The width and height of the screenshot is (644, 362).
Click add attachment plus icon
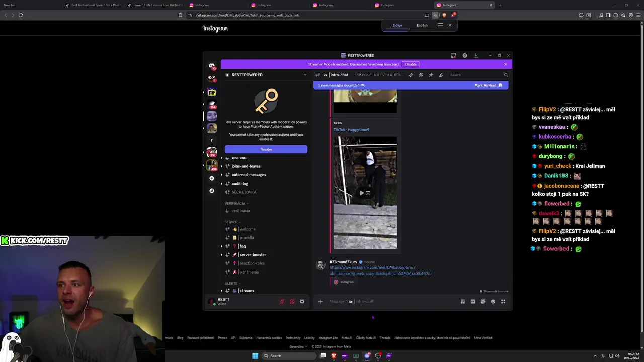[x=320, y=301]
